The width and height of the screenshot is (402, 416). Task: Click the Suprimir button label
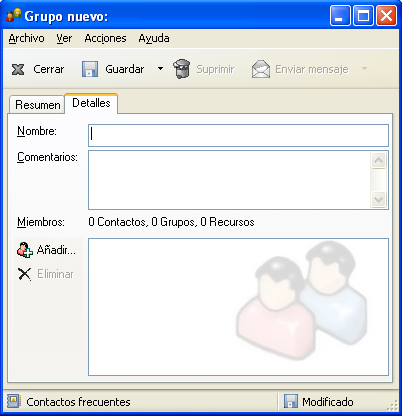[x=215, y=69]
